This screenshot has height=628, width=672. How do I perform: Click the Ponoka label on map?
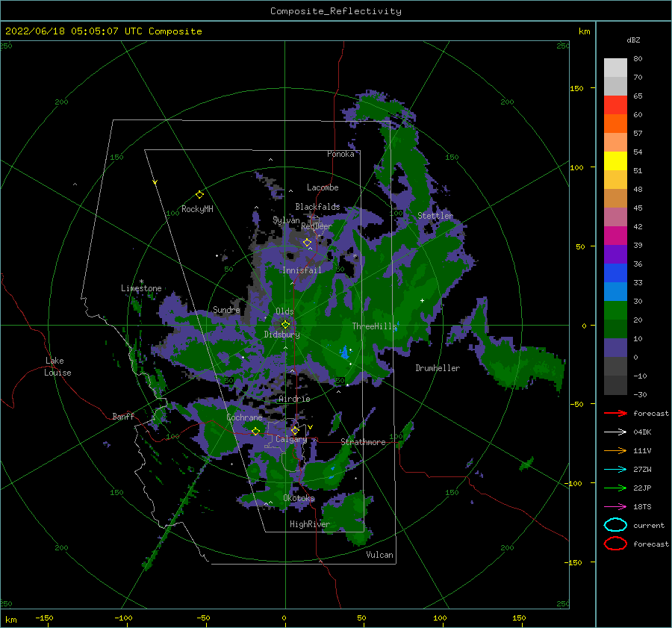(340, 154)
